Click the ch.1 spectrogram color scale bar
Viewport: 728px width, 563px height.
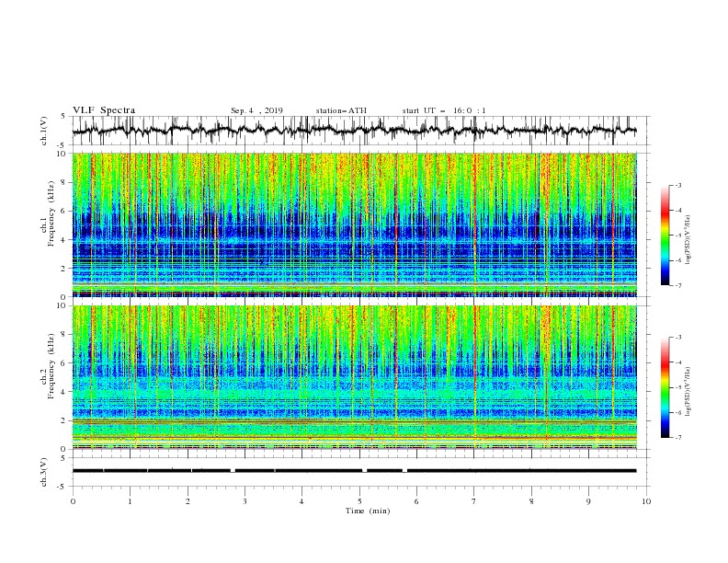point(665,235)
